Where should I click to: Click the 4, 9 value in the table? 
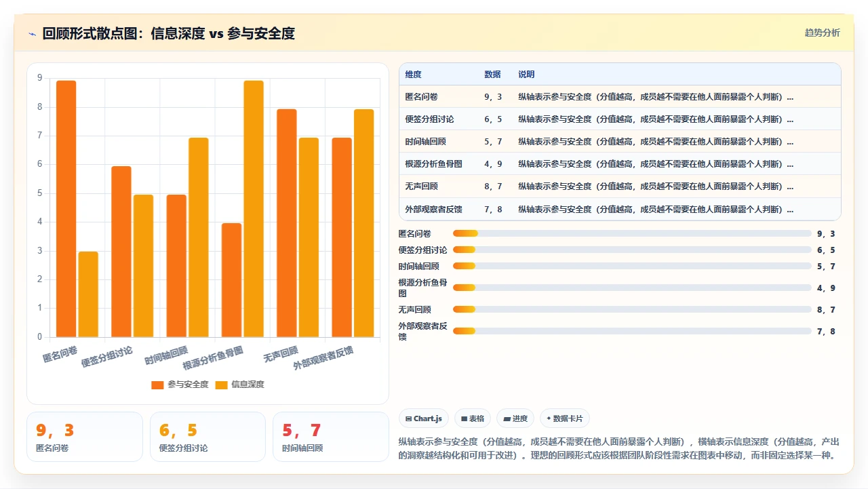click(x=493, y=164)
